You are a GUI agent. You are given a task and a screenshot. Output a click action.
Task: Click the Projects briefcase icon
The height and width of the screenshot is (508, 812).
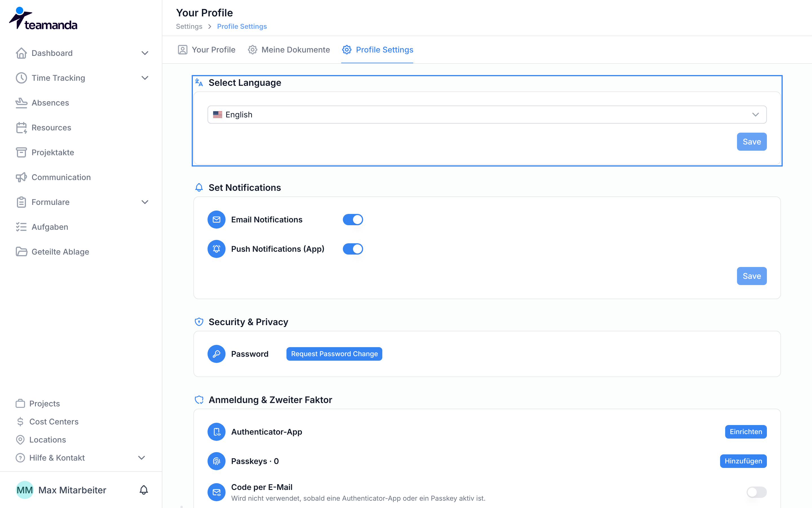(x=20, y=404)
